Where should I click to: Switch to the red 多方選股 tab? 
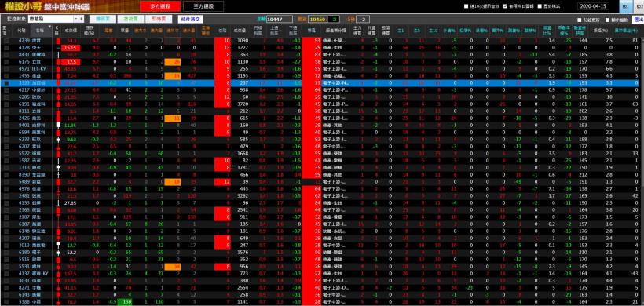(x=159, y=6)
